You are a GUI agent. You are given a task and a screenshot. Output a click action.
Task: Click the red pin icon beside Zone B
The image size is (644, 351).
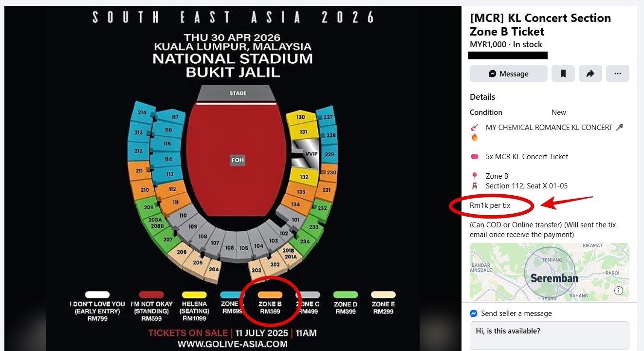pos(475,176)
